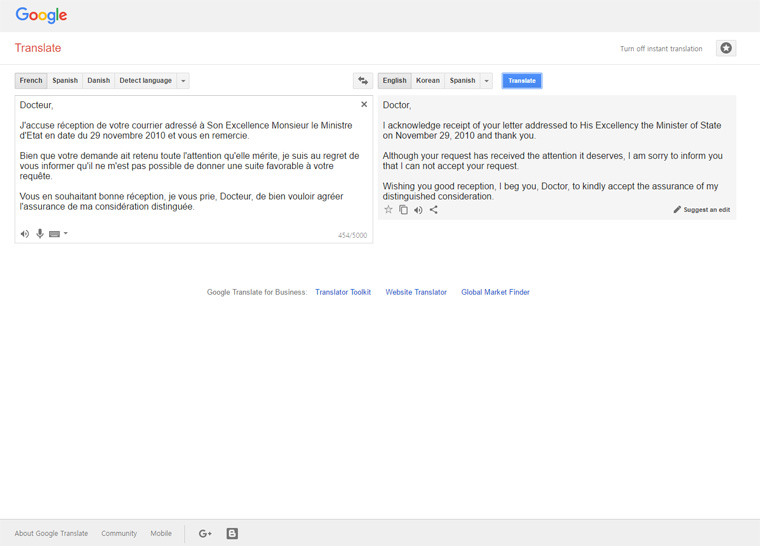This screenshot has height=546, width=760.
Task: Expand input tools dropdown arrow
Action: click(x=66, y=233)
